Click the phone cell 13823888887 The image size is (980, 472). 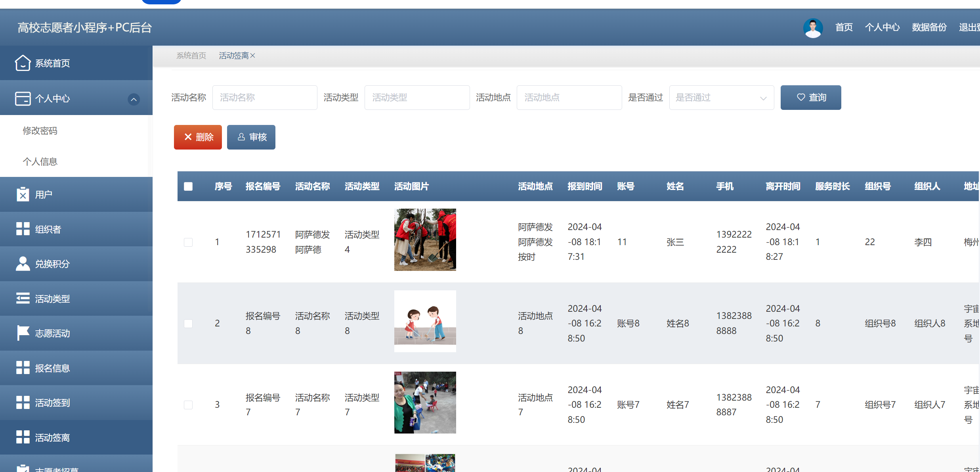[734, 405]
